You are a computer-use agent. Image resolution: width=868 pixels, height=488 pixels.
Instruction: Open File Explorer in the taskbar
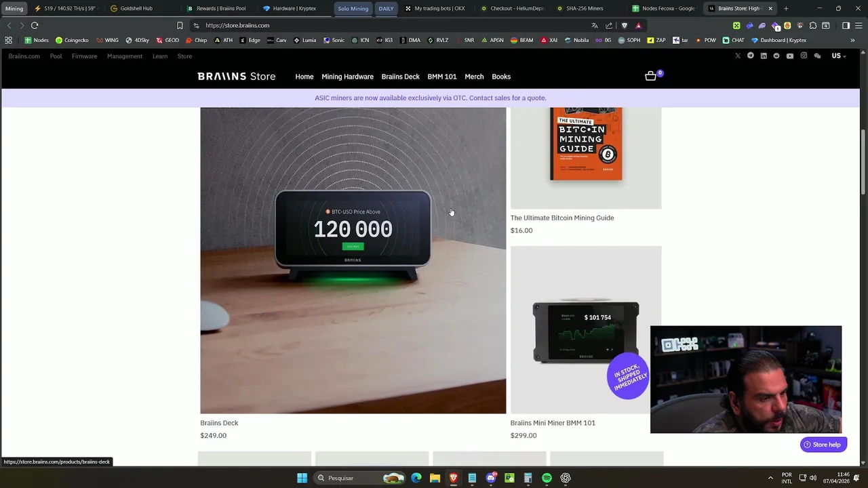(x=435, y=478)
